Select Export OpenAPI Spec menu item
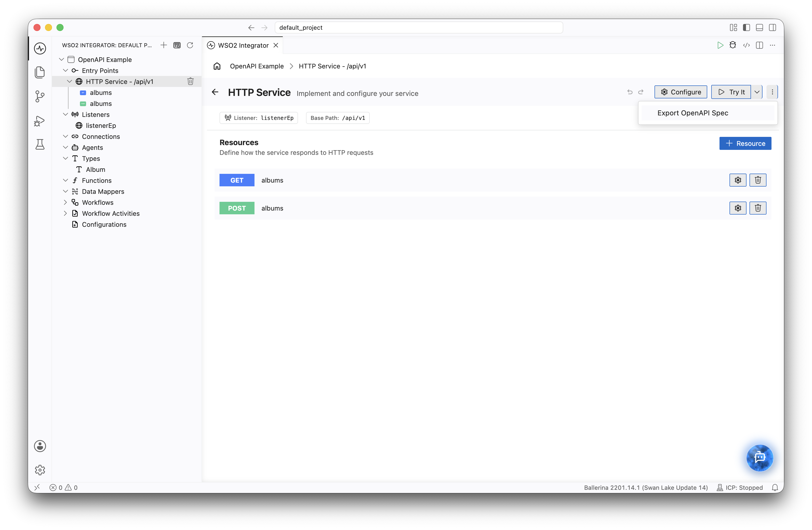812x530 pixels. (x=707, y=113)
